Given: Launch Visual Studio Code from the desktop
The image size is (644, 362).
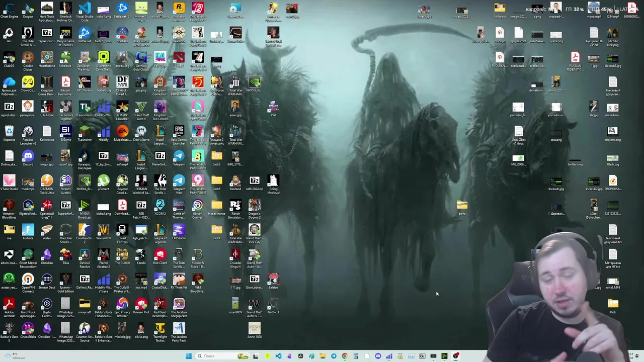Looking at the screenshot, I should coord(85,11).
